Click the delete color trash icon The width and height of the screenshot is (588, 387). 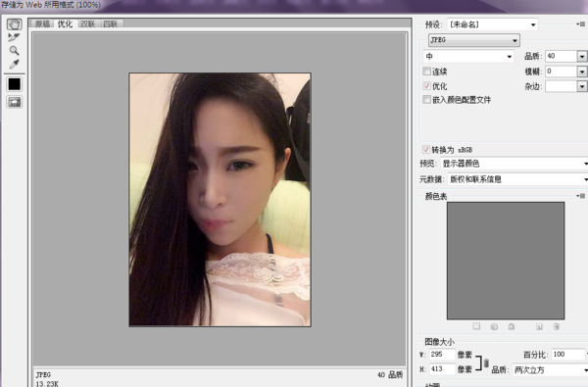pos(557,326)
